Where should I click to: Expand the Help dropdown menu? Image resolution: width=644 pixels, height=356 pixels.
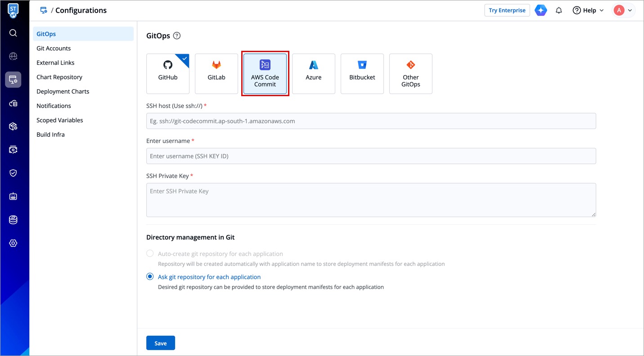[x=588, y=10]
